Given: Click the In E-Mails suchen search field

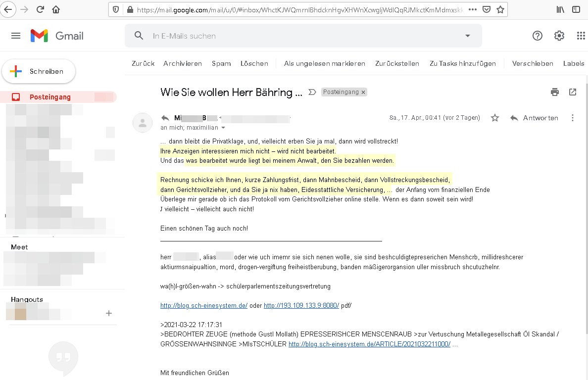Looking at the screenshot, I should (304, 36).
